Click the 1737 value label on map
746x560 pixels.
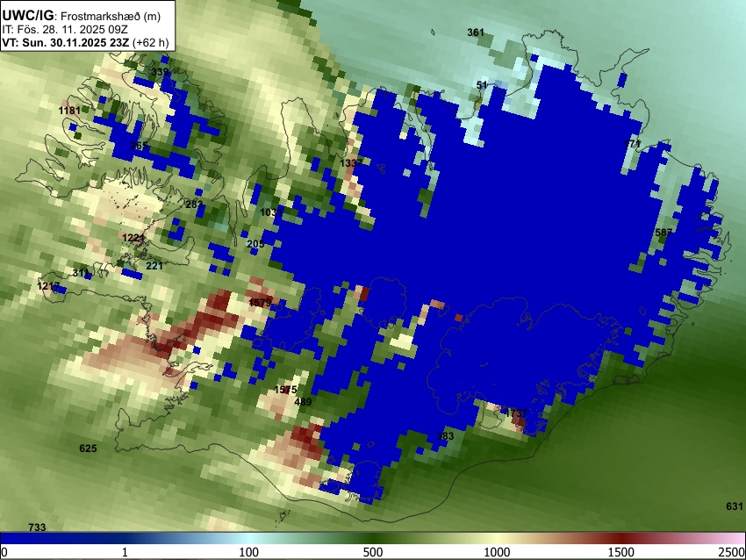(x=516, y=413)
